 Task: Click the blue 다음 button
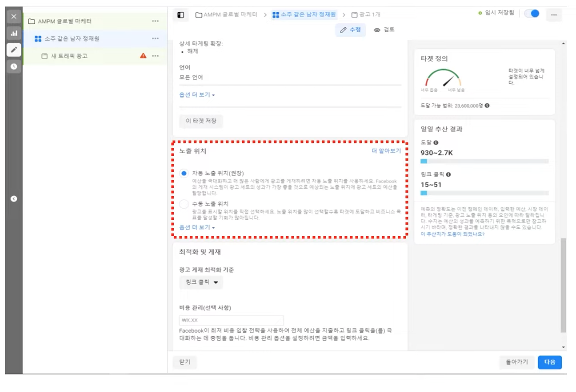(549, 362)
